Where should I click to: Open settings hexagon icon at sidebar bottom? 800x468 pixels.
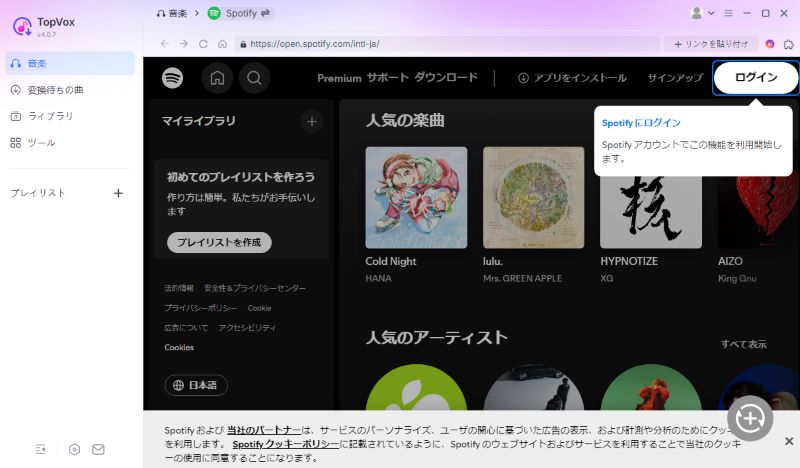[74, 450]
